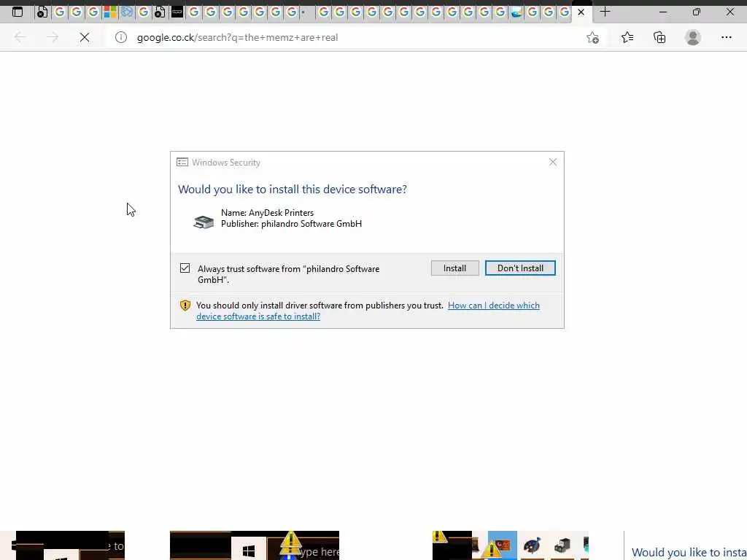Open the browser profile menu
Image resolution: width=747 pixels, height=560 pixels.
(x=693, y=37)
